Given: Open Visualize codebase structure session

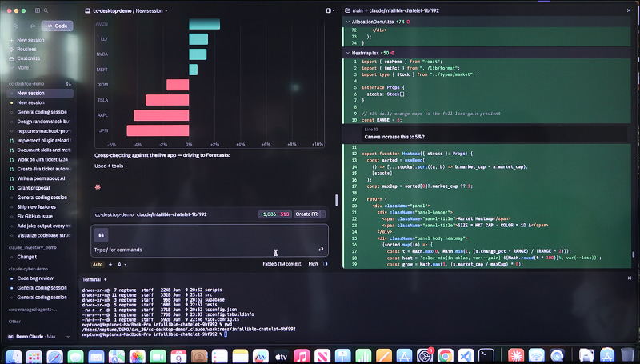Looking at the screenshot, I should (x=40, y=235).
